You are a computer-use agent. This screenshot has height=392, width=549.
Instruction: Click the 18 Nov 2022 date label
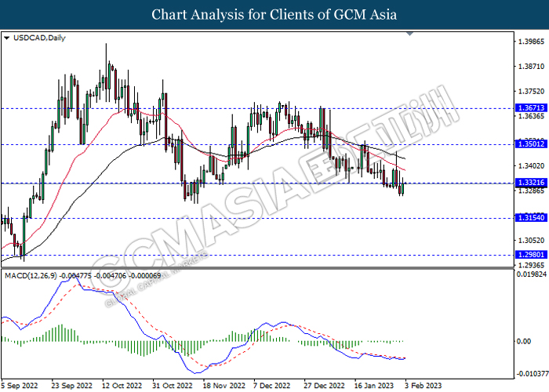[x=224, y=386]
